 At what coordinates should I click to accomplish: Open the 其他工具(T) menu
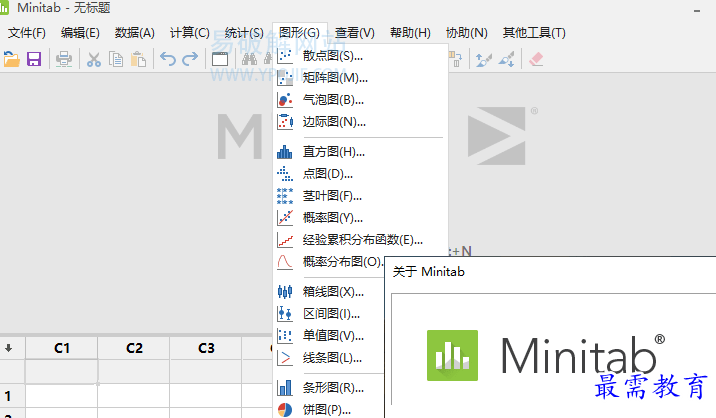(x=534, y=33)
